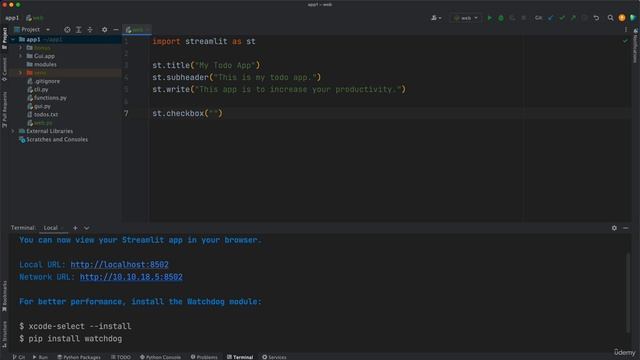Open editor tabs more options icon
Screen dimensions: 640x360
(x=626, y=30)
